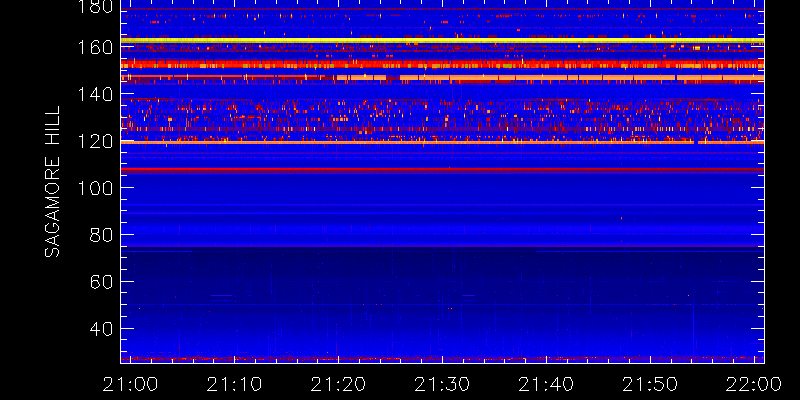Screen dimensions: 800x400
Task: Click the 60 frequency axis label
Action: point(101,282)
